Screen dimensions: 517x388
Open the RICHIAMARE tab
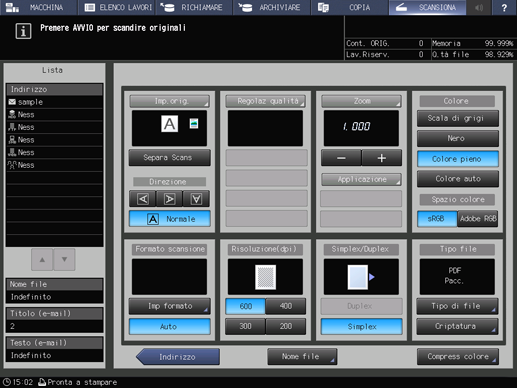pos(195,7)
